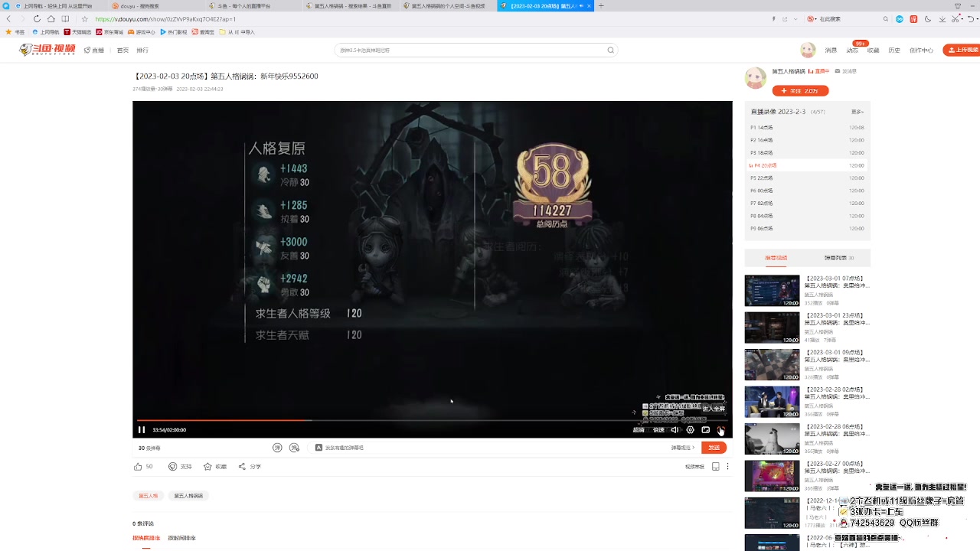Click the 发消息 send message link
980x551 pixels.
848,71
